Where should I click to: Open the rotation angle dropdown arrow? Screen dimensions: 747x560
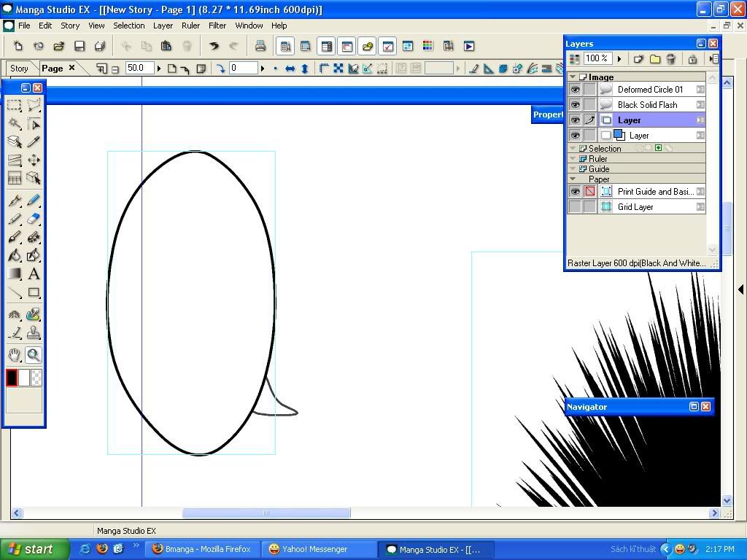click(263, 69)
